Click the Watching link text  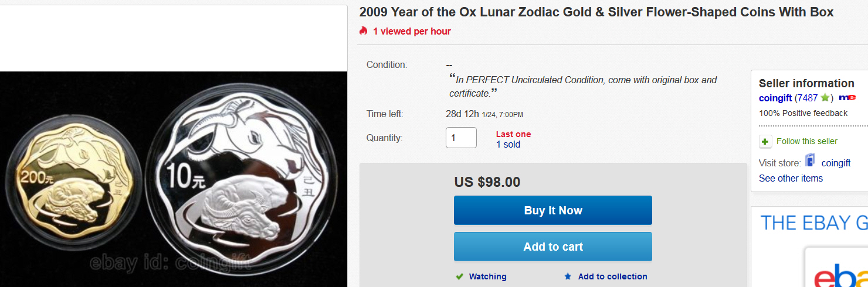click(x=487, y=276)
